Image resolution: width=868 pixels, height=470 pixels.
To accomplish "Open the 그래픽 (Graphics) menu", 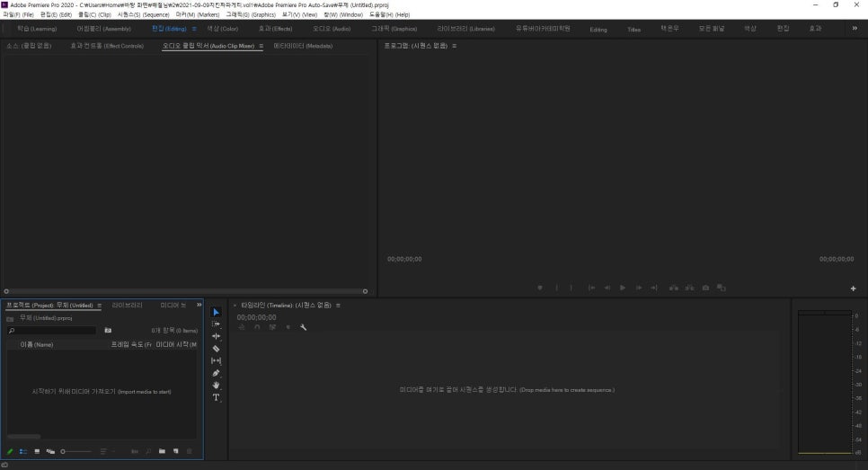I will (x=251, y=15).
